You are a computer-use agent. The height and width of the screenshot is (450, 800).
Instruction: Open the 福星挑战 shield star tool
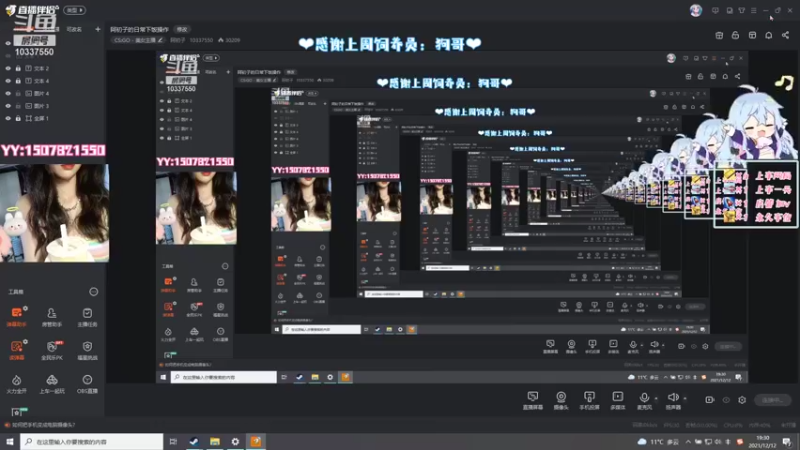pos(87,350)
